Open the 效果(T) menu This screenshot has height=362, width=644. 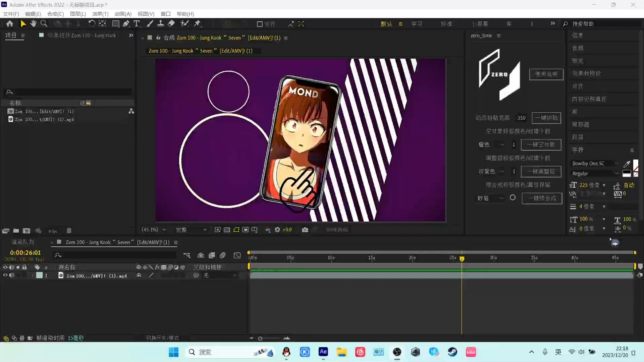[100, 14]
